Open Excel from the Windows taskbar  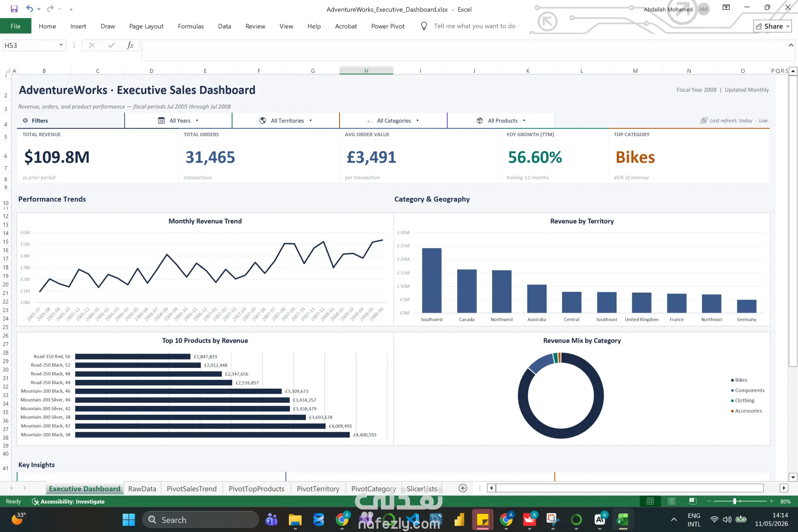[x=622, y=520]
